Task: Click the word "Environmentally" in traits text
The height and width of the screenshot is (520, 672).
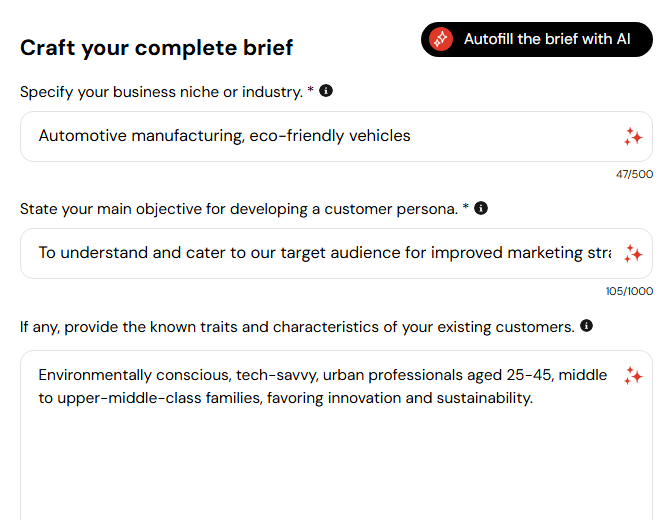Action: (95, 375)
